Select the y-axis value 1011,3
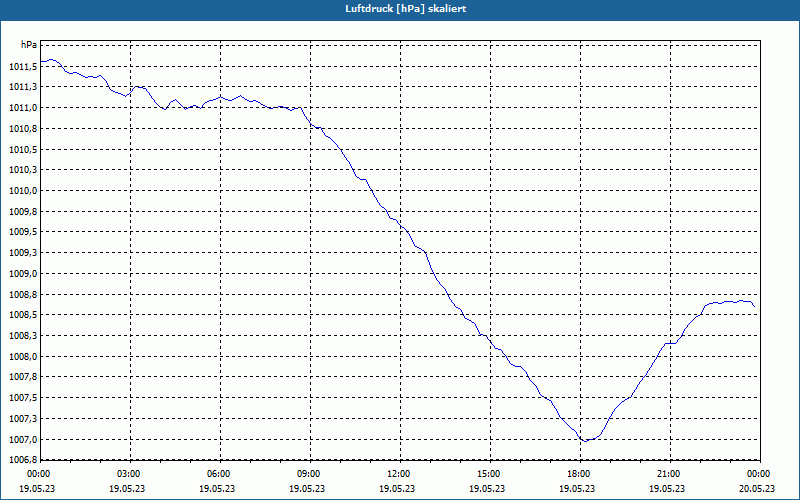This screenshot has width=800, height=500. coord(23,87)
